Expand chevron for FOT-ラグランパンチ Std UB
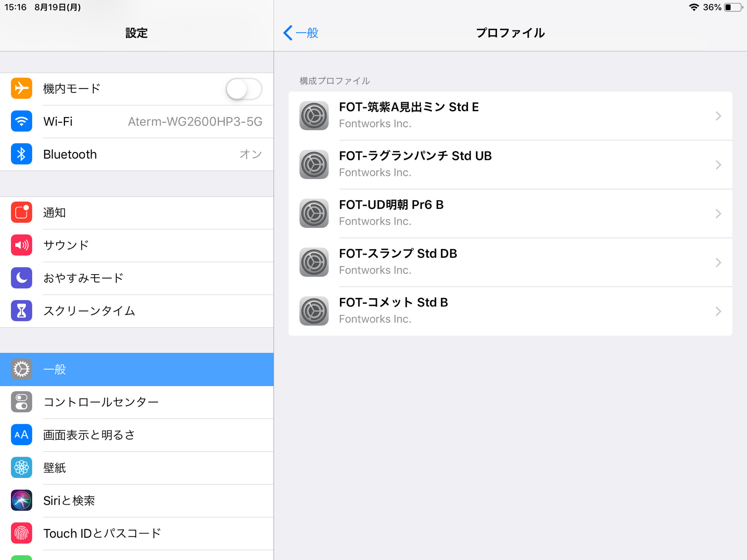The height and width of the screenshot is (560, 747). tap(718, 165)
